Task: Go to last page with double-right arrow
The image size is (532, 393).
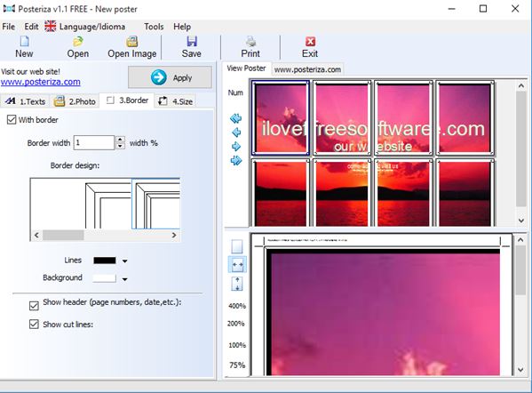Action: click(236, 160)
